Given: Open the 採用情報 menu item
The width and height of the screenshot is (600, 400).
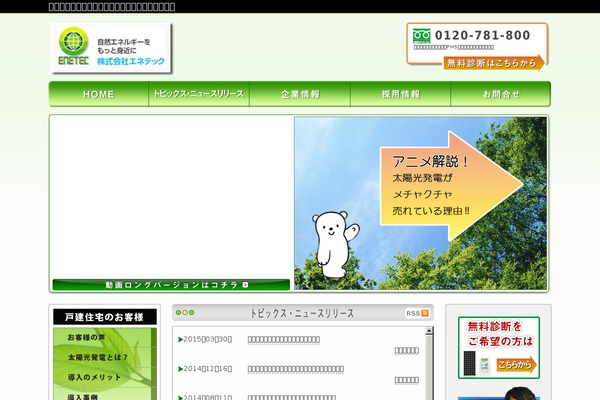Looking at the screenshot, I should click(401, 94).
